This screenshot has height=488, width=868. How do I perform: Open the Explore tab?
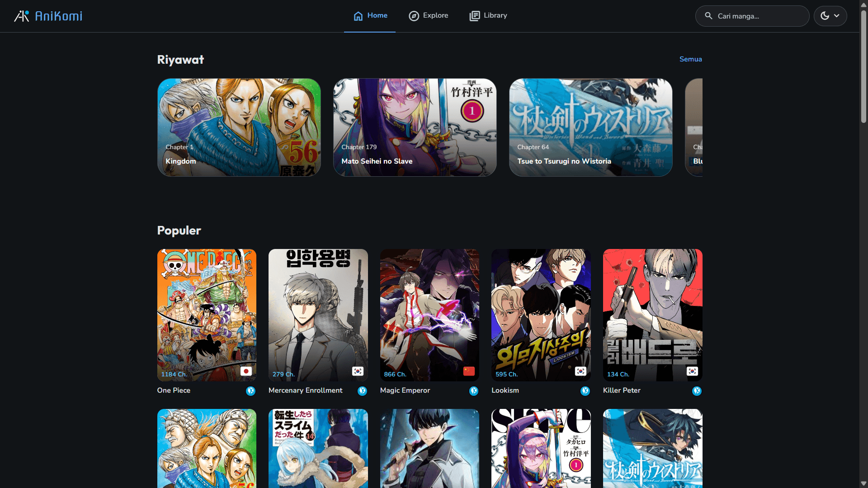[x=428, y=16]
